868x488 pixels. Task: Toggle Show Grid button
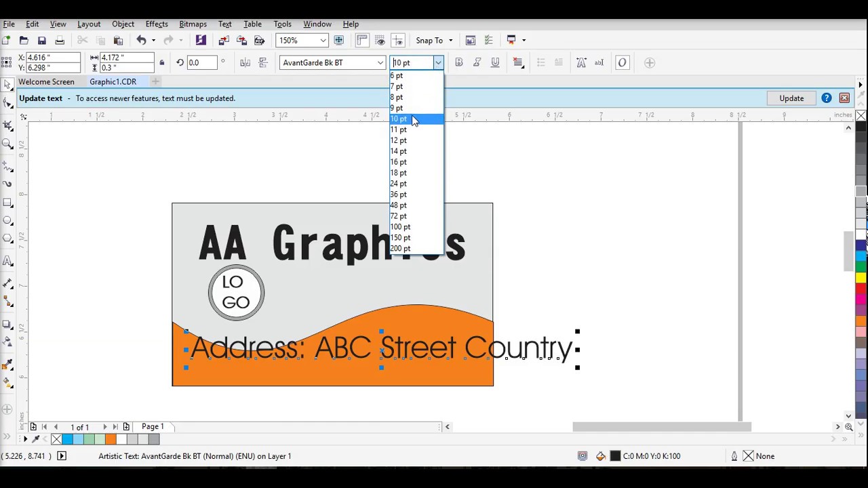coord(380,41)
